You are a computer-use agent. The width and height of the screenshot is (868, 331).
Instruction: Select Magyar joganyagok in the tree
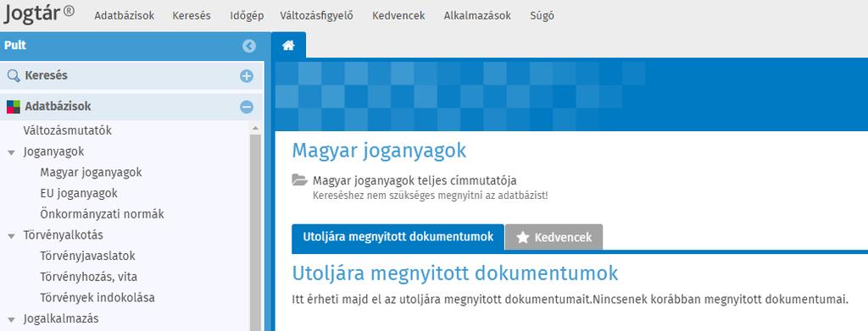point(91,173)
